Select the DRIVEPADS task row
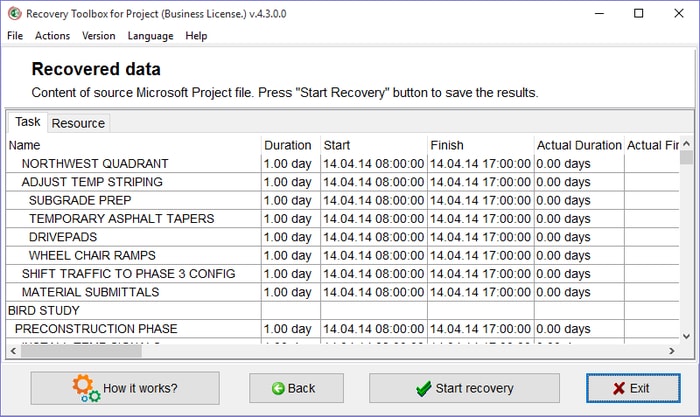This screenshot has width=700, height=417. pyautogui.click(x=343, y=237)
